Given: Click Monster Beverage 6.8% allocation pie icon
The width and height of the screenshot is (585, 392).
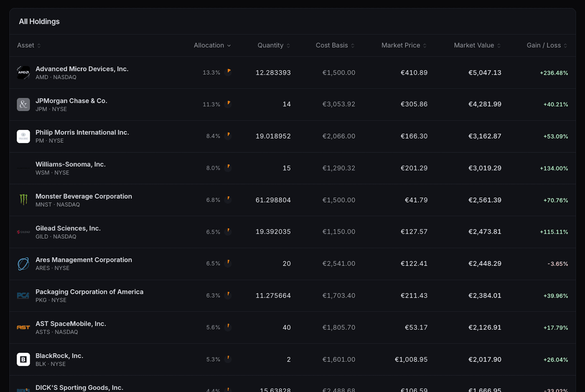Looking at the screenshot, I should (x=228, y=200).
